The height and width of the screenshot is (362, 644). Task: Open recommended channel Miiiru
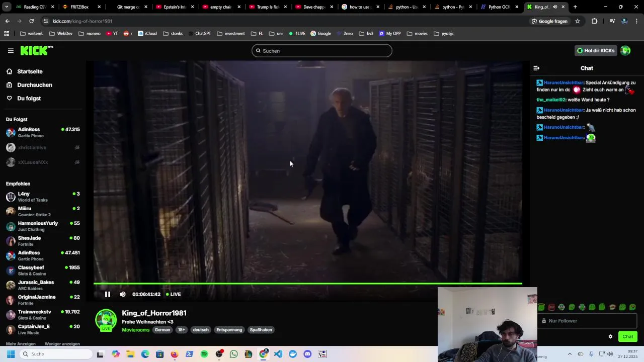click(x=43, y=211)
